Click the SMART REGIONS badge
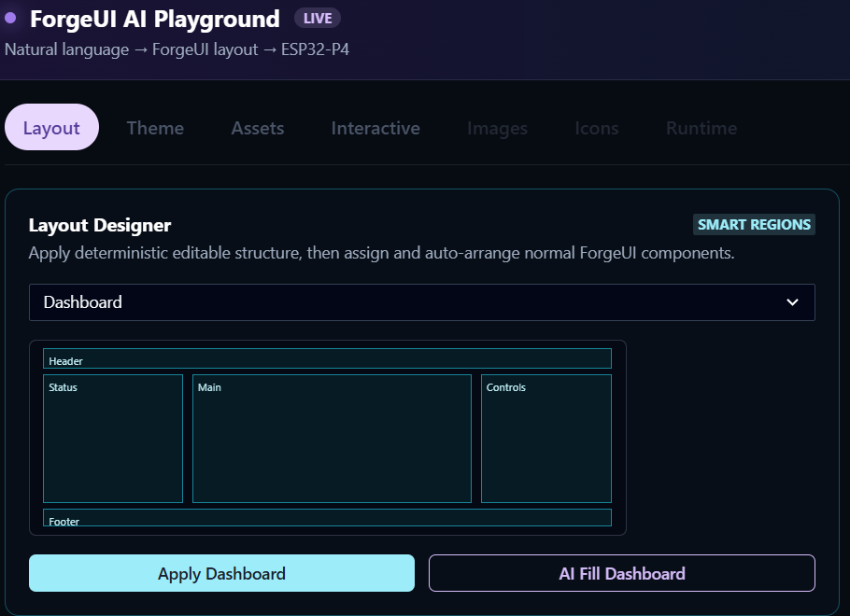 tap(754, 224)
